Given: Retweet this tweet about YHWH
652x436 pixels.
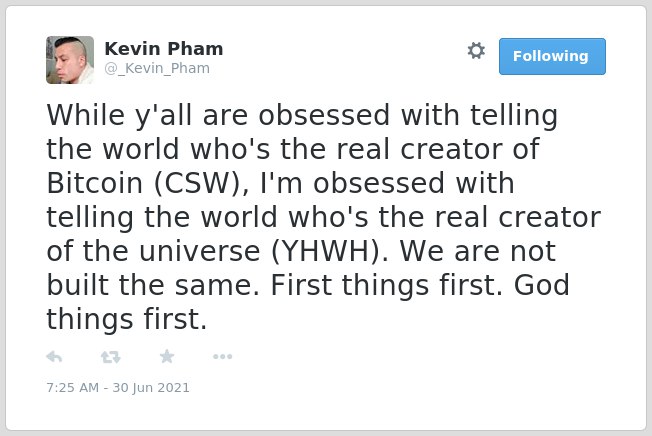Looking at the screenshot, I should click(x=111, y=357).
